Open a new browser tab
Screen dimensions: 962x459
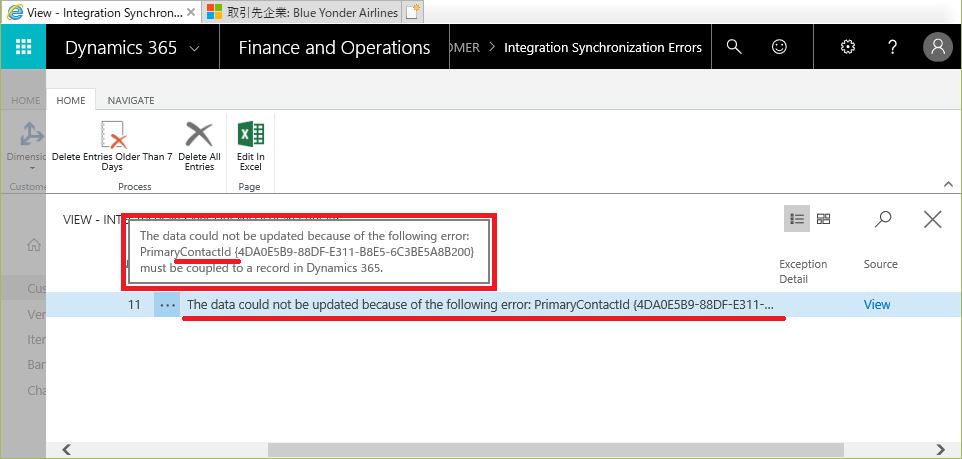point(414,12)
